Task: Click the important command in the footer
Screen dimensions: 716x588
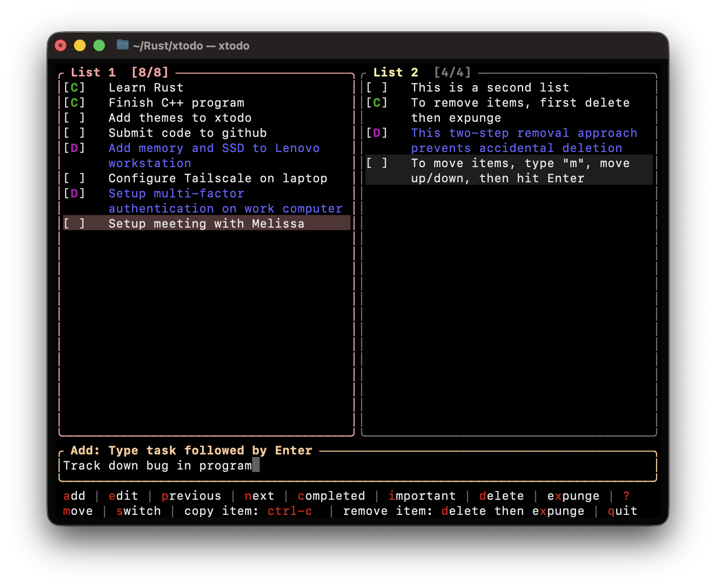Action: (422, 496)
